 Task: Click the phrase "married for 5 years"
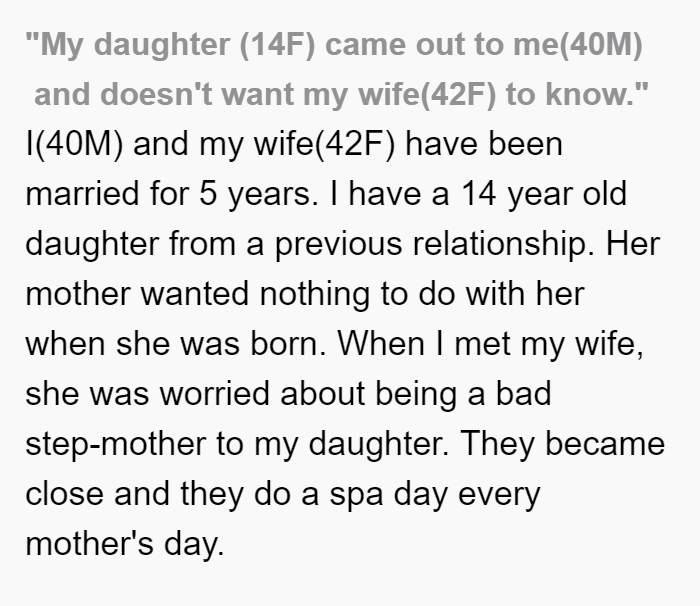(168, 194)
